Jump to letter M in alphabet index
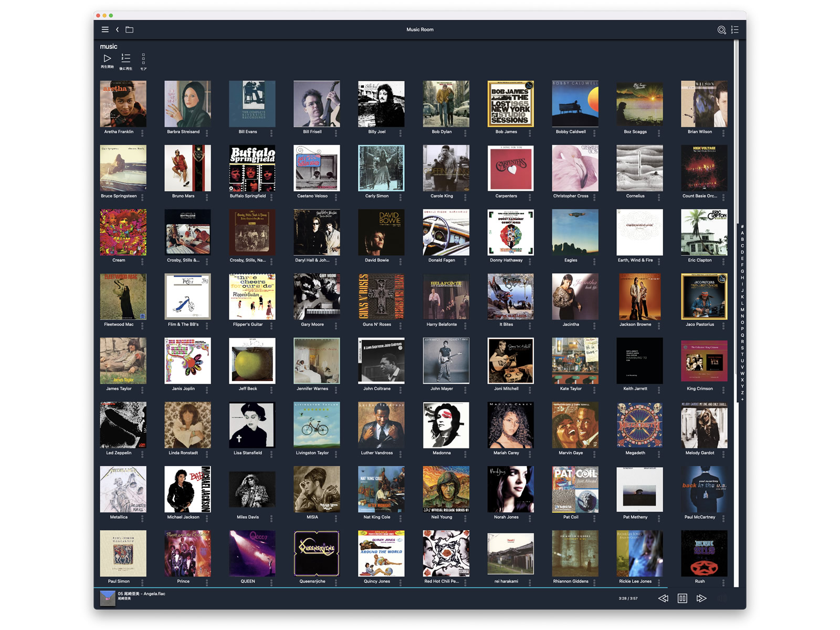The image size is (840, 630). [742, 310]
